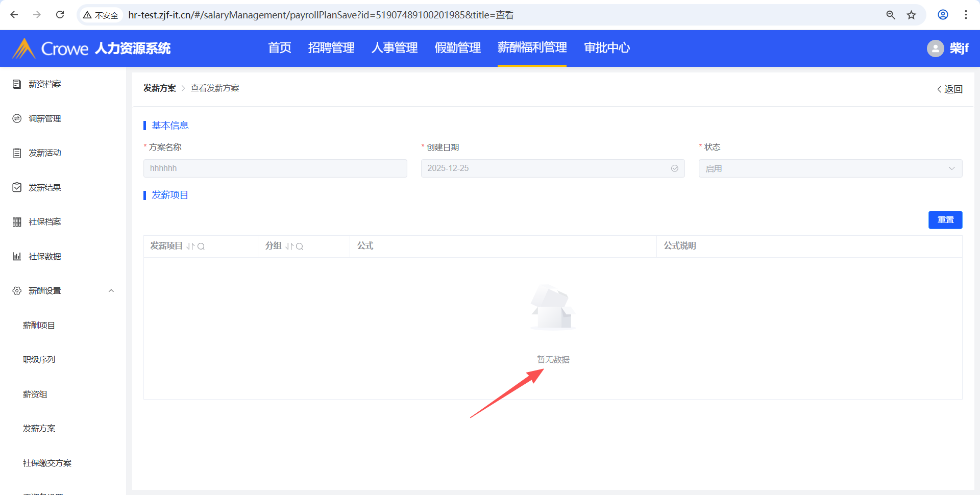Click the 返回 link to go back
Image resolution: width=980 pixels, height=495 pixels.
(950, 89)
